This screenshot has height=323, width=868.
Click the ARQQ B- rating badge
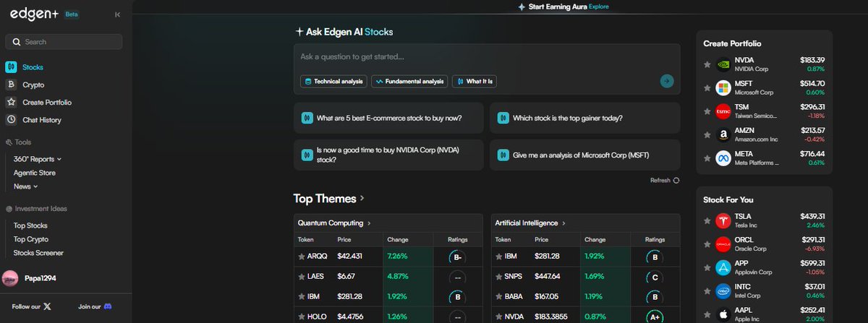[x=456, y=257]
